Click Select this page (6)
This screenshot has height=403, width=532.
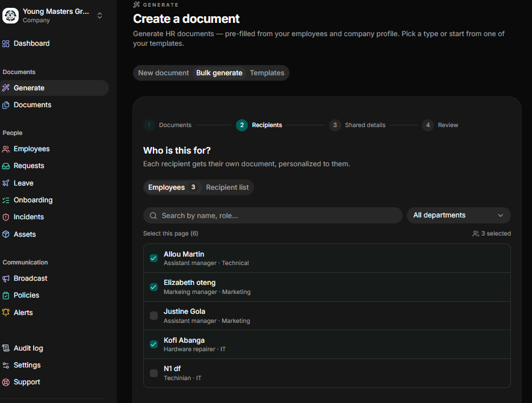[171, 234]
